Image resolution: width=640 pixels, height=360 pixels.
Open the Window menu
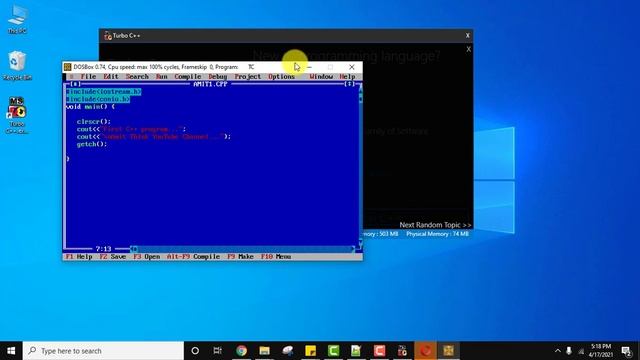[321, 76]
